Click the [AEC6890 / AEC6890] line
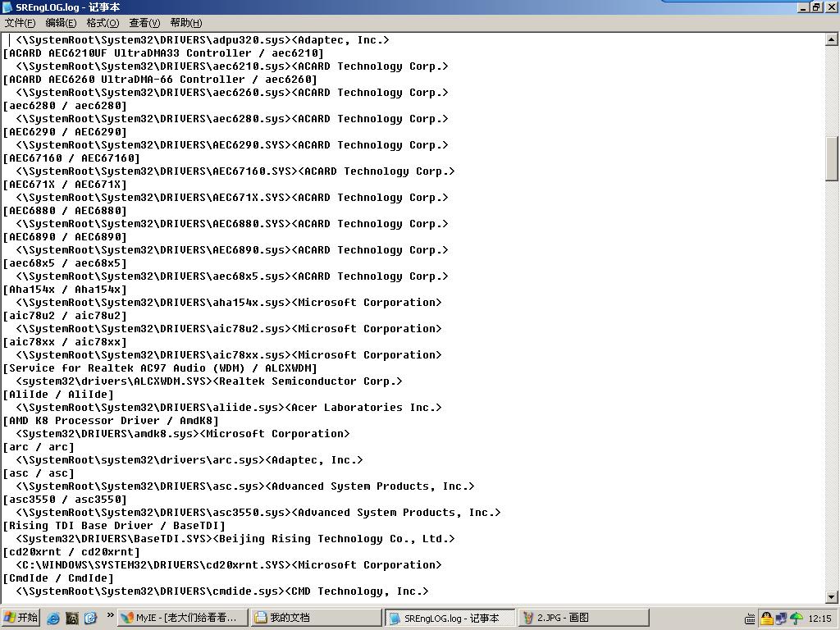Viewport: 840px width, 630px height. 65,237
